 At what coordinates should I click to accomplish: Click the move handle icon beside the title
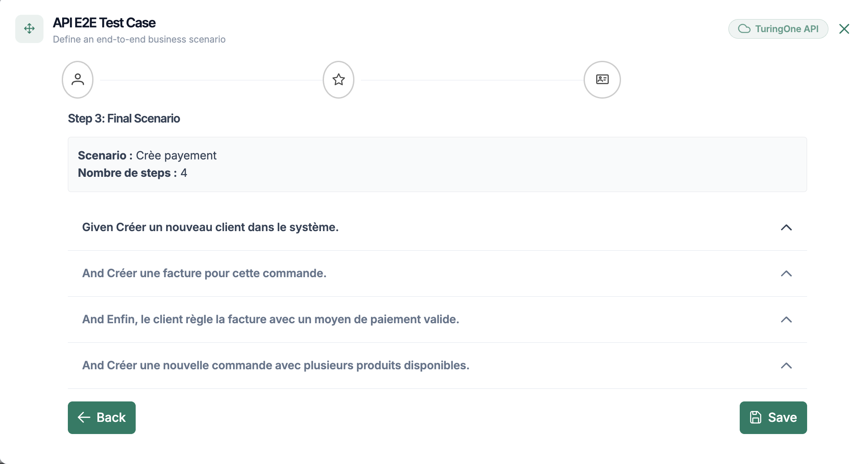point(29,29)
